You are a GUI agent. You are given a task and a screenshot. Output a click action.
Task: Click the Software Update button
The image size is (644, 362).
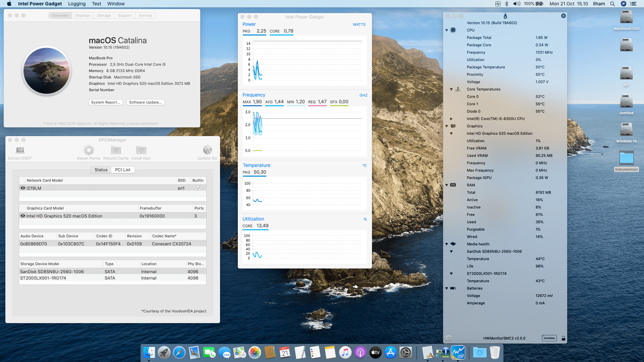(x=145, y=102)
